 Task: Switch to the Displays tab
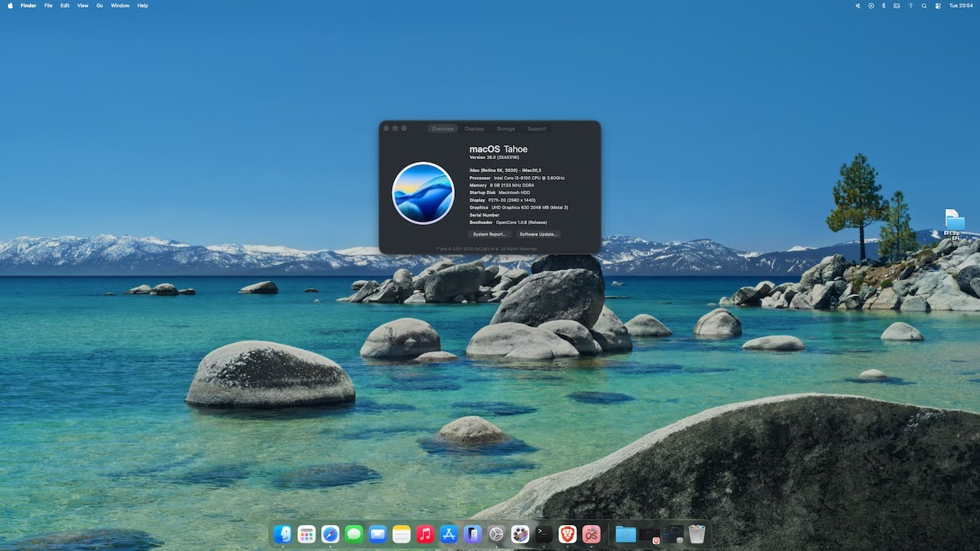point(475,129)
